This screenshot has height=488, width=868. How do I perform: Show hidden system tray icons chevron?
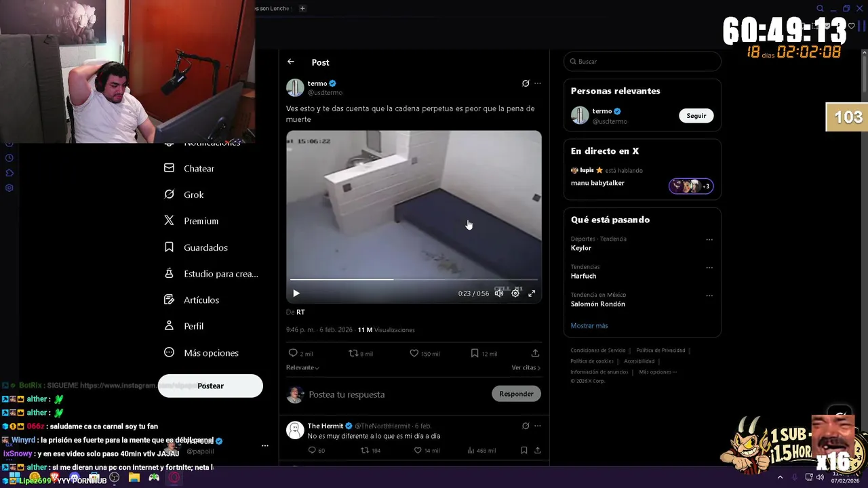point(780,478)
